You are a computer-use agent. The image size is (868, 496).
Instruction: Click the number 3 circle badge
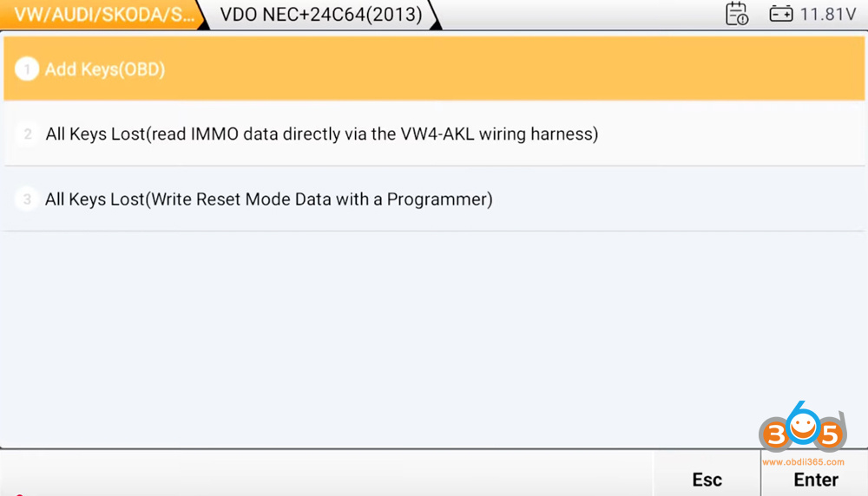tap(27, 199)
